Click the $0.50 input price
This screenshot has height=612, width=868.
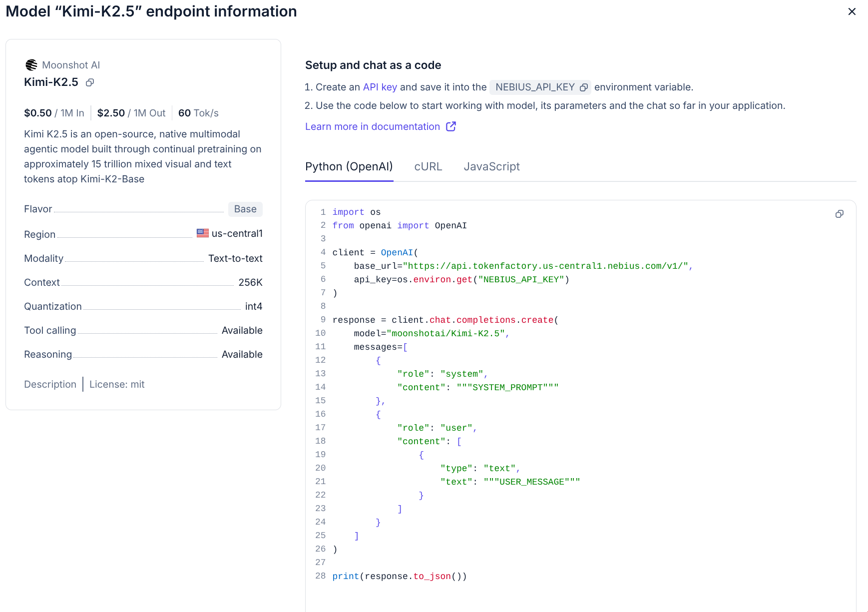(38, 113)
